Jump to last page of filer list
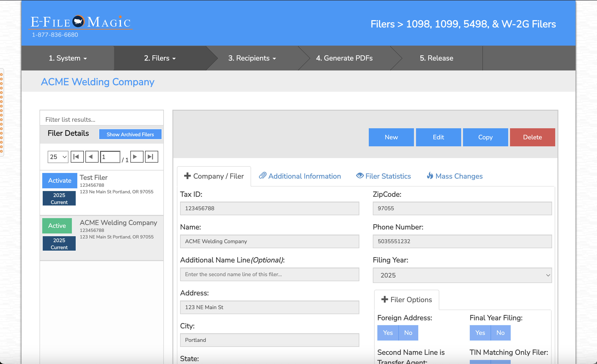 152,157
